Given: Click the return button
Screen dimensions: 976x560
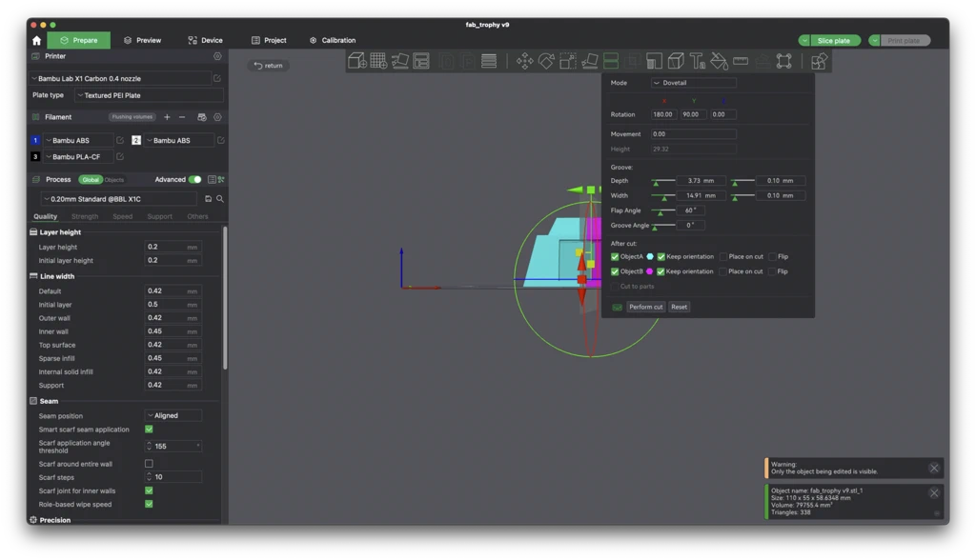Looking at the screenshot, I should [x=268, y=66].
